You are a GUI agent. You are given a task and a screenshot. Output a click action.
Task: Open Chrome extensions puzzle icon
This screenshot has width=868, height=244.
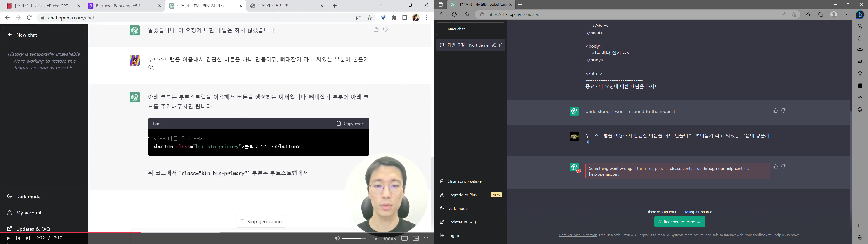click(394, 18)
